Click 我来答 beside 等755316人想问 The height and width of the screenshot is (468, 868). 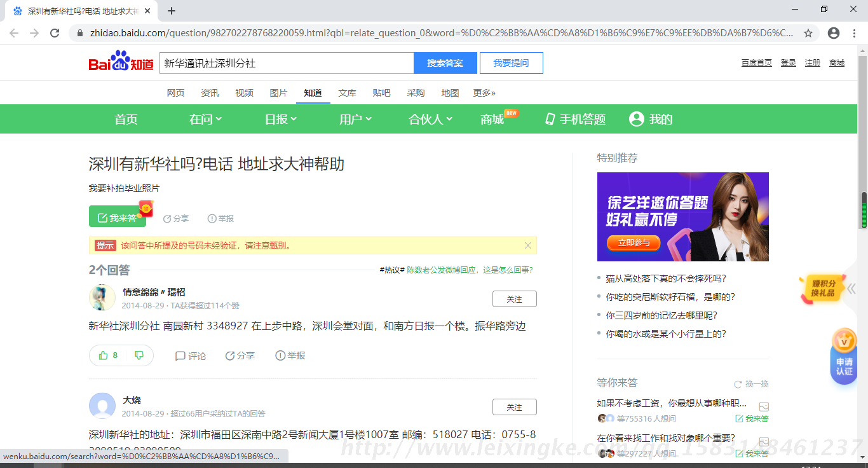pyautogui.click(x=752, y=419)
